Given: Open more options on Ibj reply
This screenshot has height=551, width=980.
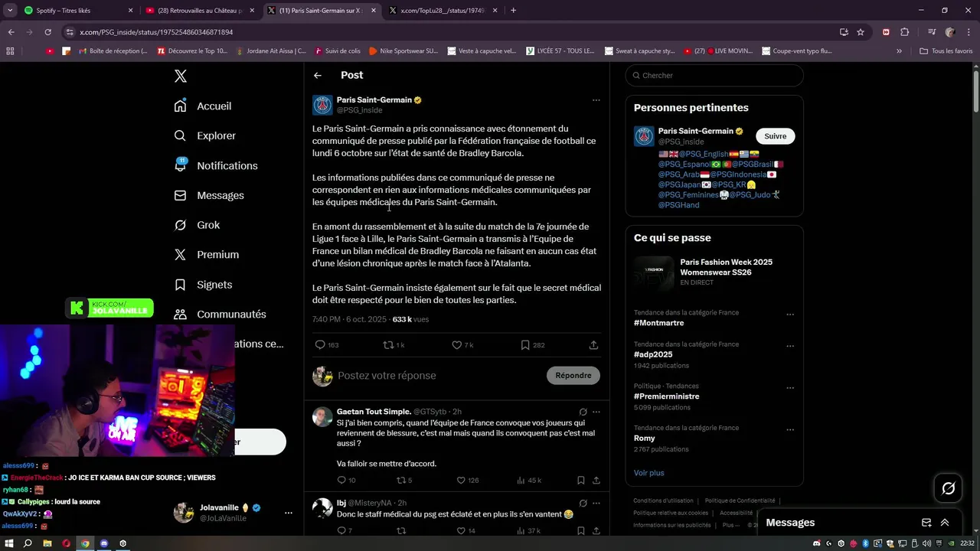Looking at the screenshot, I should [x=596, y=503].
